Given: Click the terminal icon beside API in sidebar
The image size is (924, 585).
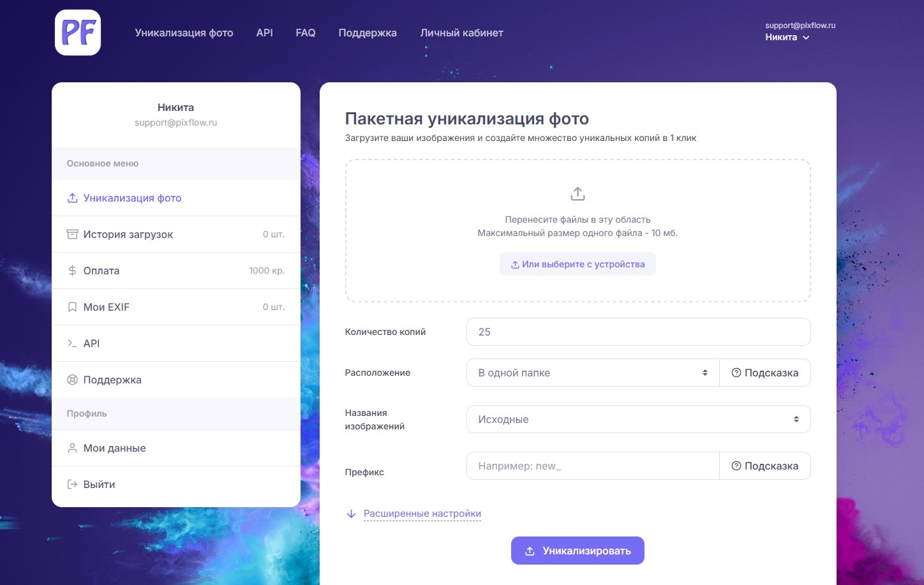Looking at the screenshot, I should (73, 343).
